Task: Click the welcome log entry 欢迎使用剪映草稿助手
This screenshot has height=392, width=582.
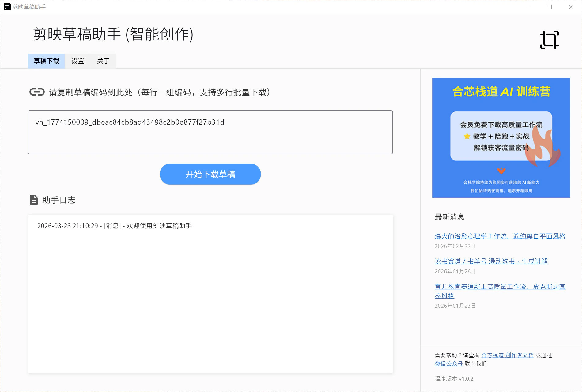Action: click(114, 226)
